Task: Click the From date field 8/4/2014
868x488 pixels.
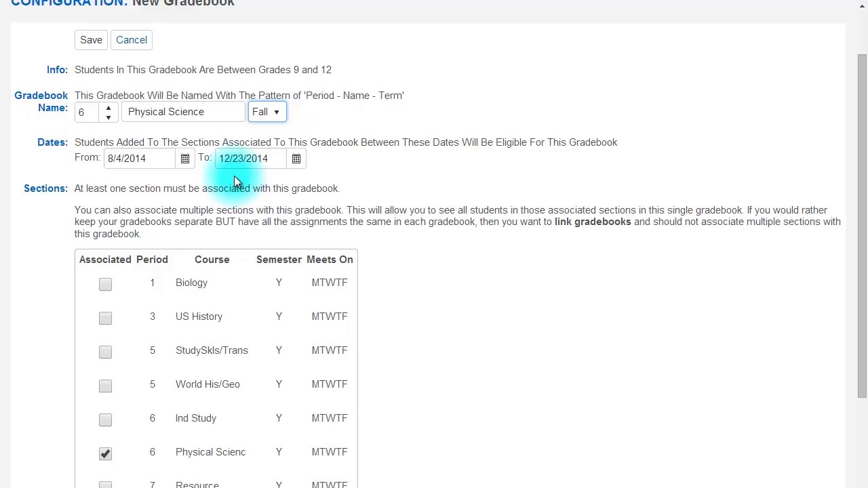Action: coord(140,159)
